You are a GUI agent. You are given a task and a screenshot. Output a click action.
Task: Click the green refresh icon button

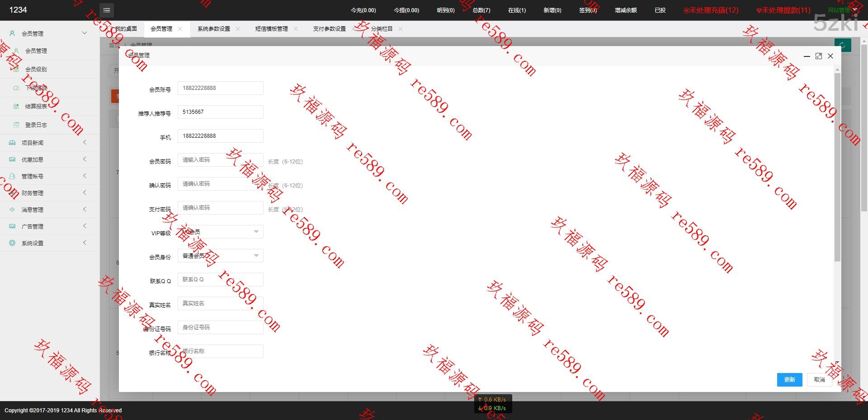pos(842,45)
